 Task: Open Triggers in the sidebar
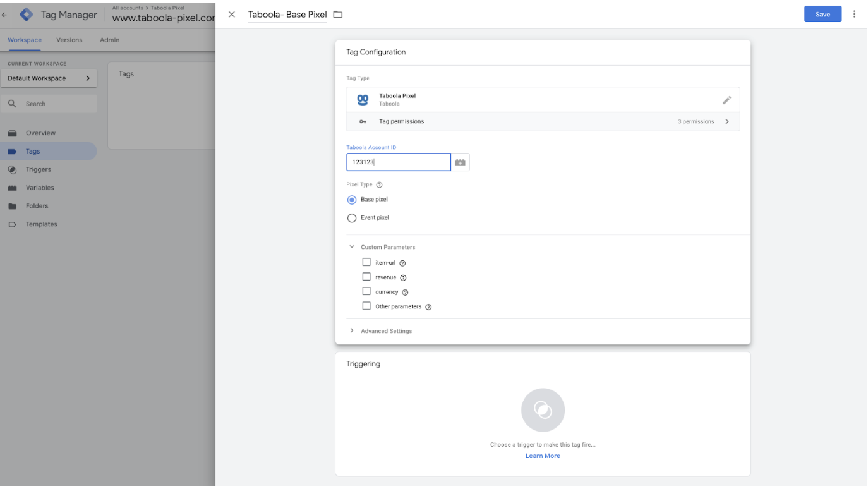39,169
